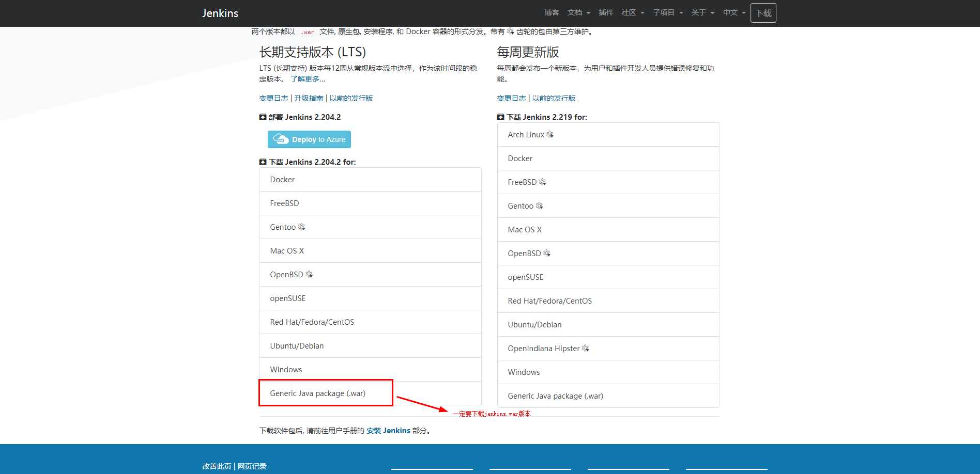The height and width of the screenshot is (474, 980).
Task: Open the weekly release 变更日志 link
Action: (x=511, y=98)
